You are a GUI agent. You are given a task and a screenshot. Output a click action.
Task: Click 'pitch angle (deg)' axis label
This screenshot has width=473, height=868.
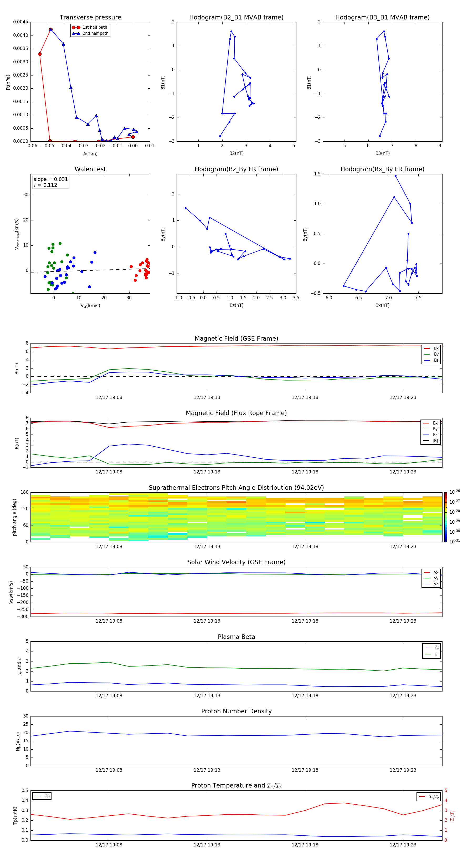(15, 517)
